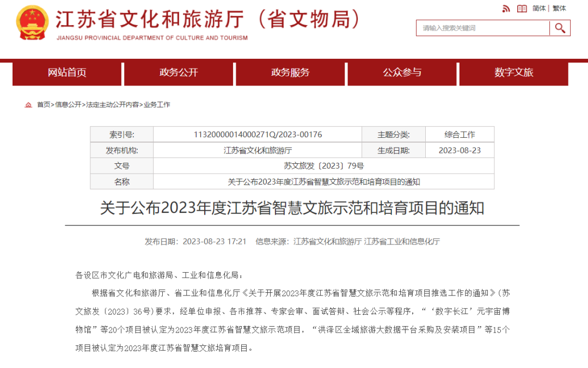
Task: Click the national emblem logo
Action: tap(32, 23)
